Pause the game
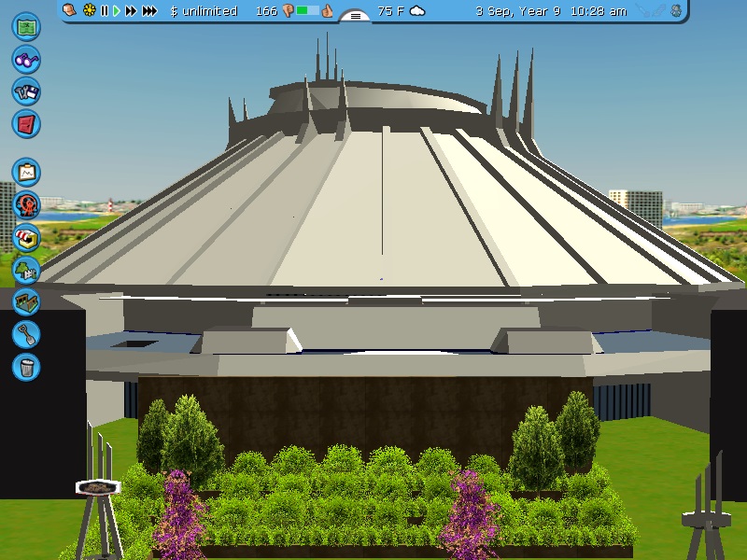Screen dimensions: 747x560 coord(105,11)
